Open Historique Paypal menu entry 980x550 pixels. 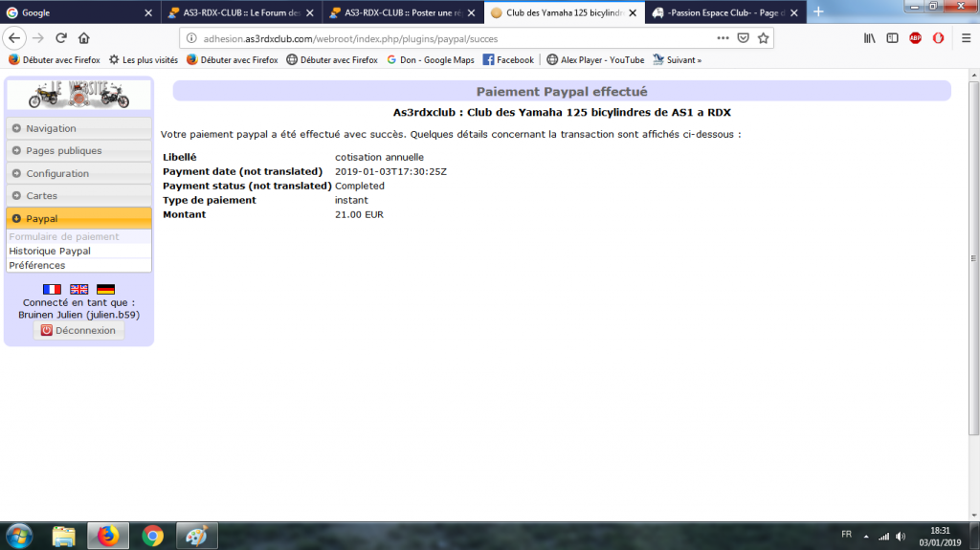pos(50,251)
